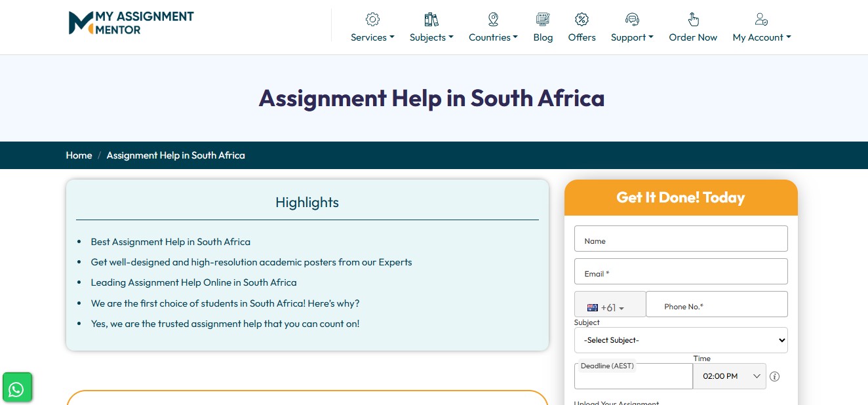Click the Countries map pin icon
The image size is (868, 405).
click(x=493, y=19)
